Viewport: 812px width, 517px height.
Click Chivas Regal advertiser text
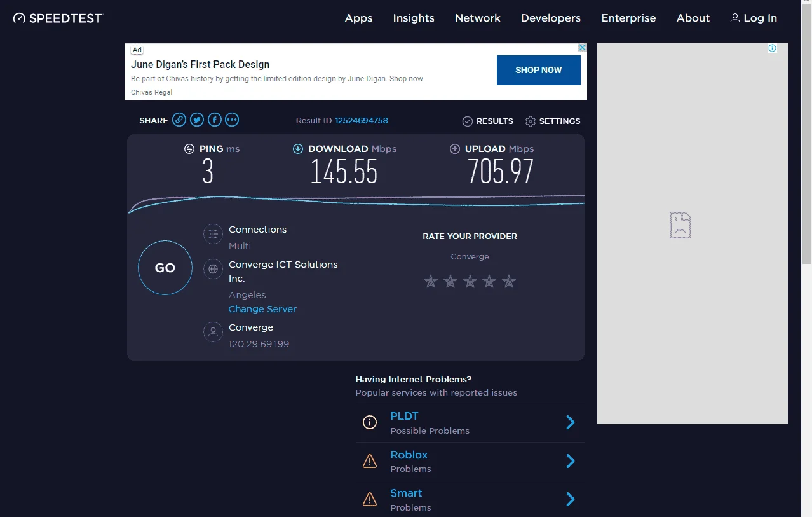coord(151,92)
